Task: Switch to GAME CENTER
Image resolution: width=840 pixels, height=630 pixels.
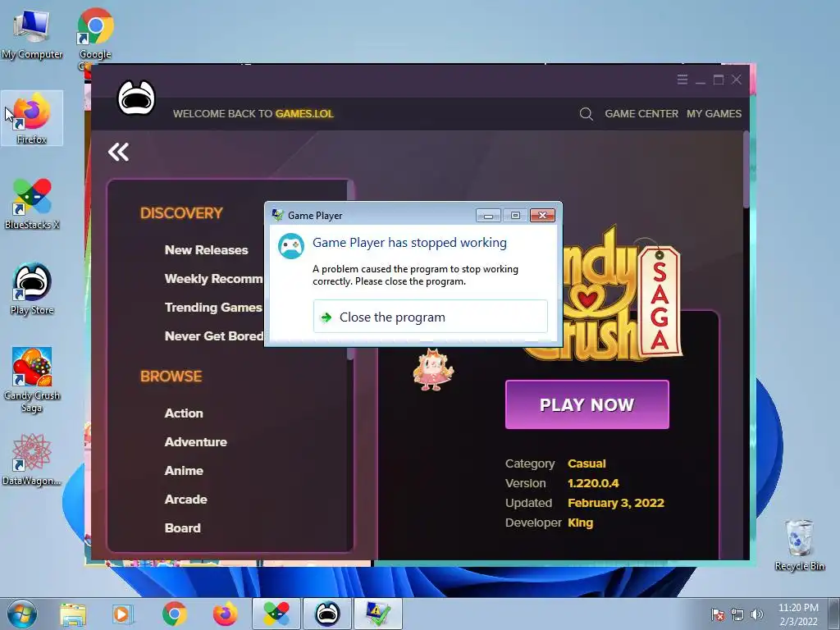Action: (x=641, y=113)
